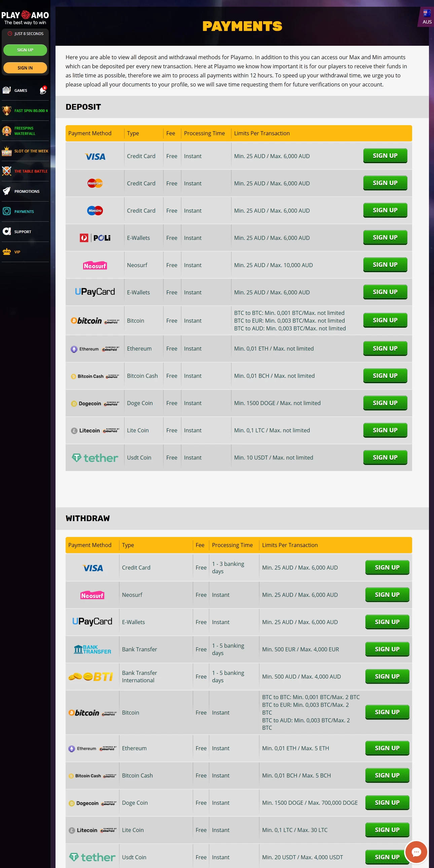Click the Promotions rocket icon

[x=7, y=191]
